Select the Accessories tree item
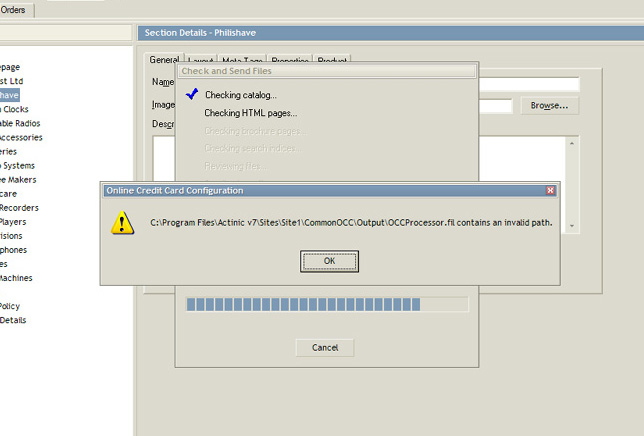Screen dimensions: 644x436 (x=20, y=137)
